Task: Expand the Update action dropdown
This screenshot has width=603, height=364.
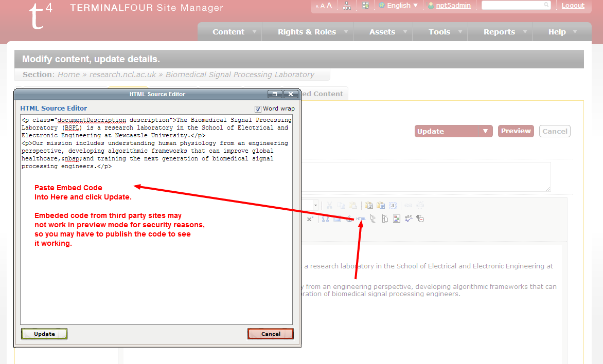Action: [485, 131]
